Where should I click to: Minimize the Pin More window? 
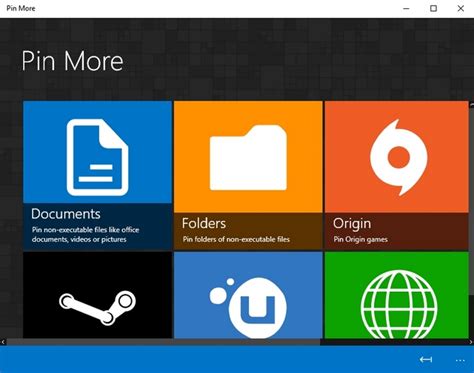(x=406, y=8)
